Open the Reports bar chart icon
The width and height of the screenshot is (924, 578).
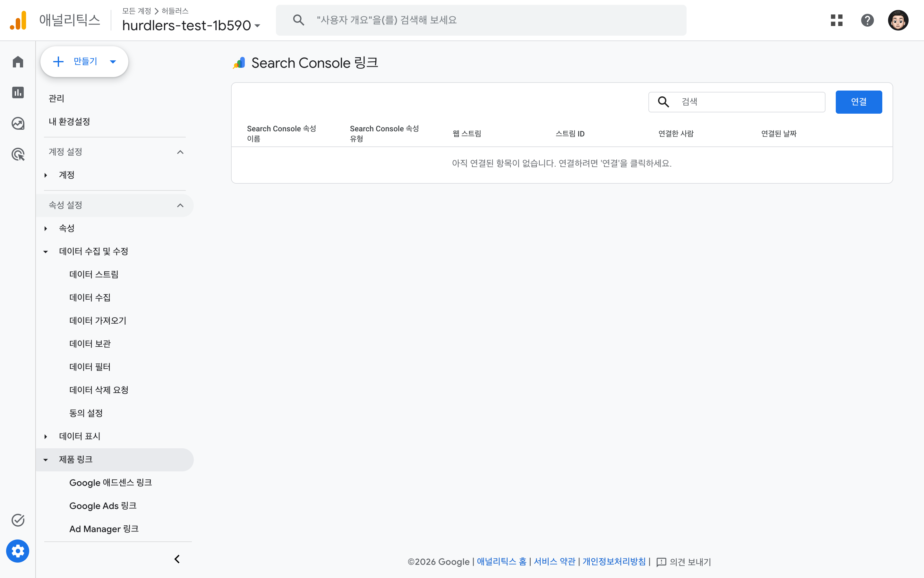coord(18,92)
